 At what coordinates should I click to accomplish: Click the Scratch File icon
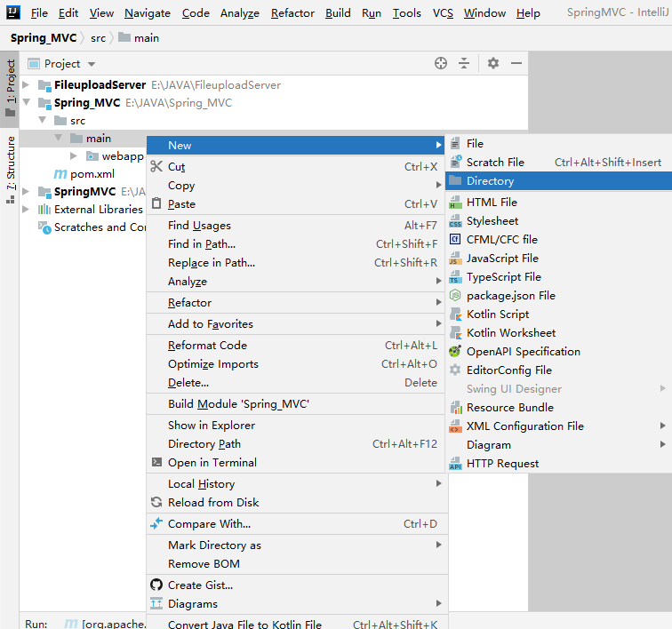coord(455,162)
